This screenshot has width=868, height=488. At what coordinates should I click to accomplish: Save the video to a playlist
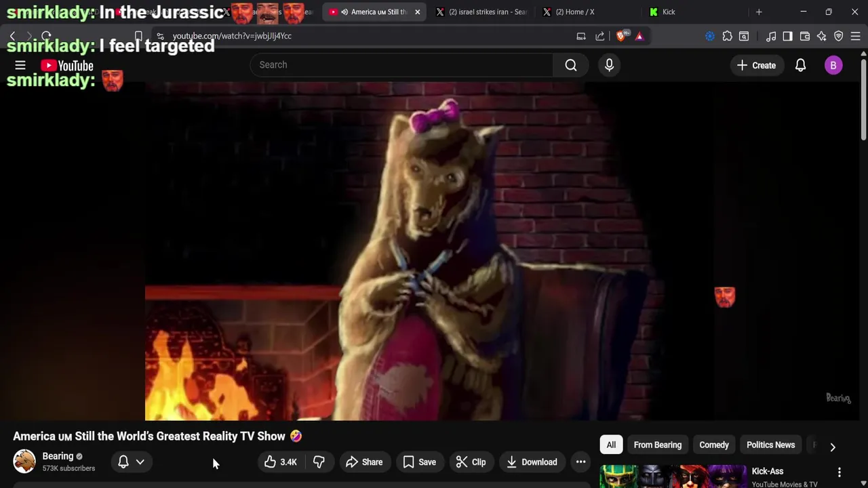pyautogui.click(x=420, y=462)
